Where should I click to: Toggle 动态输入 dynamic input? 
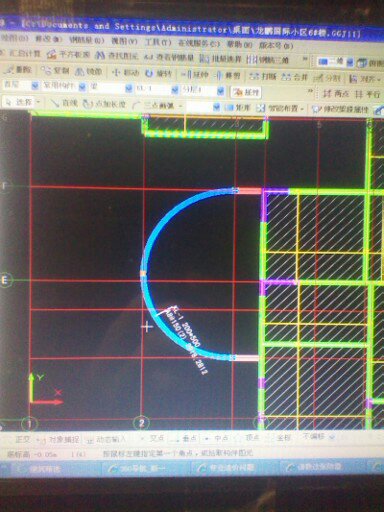click(106, 440)
